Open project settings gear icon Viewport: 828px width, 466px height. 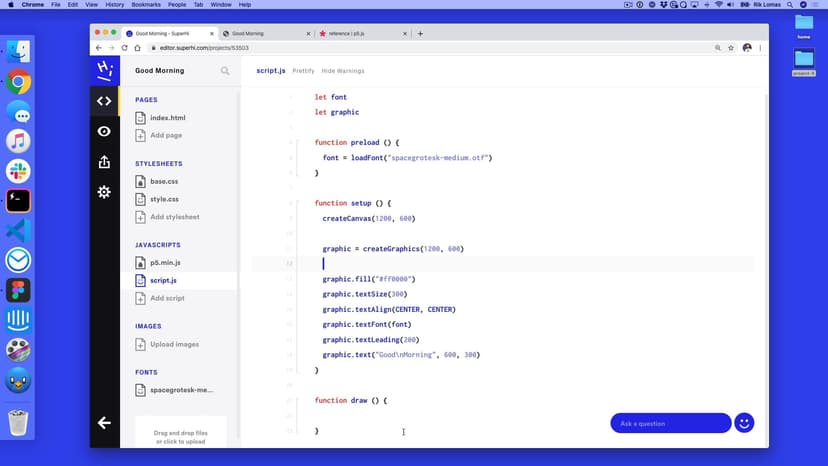pos(104,192)
